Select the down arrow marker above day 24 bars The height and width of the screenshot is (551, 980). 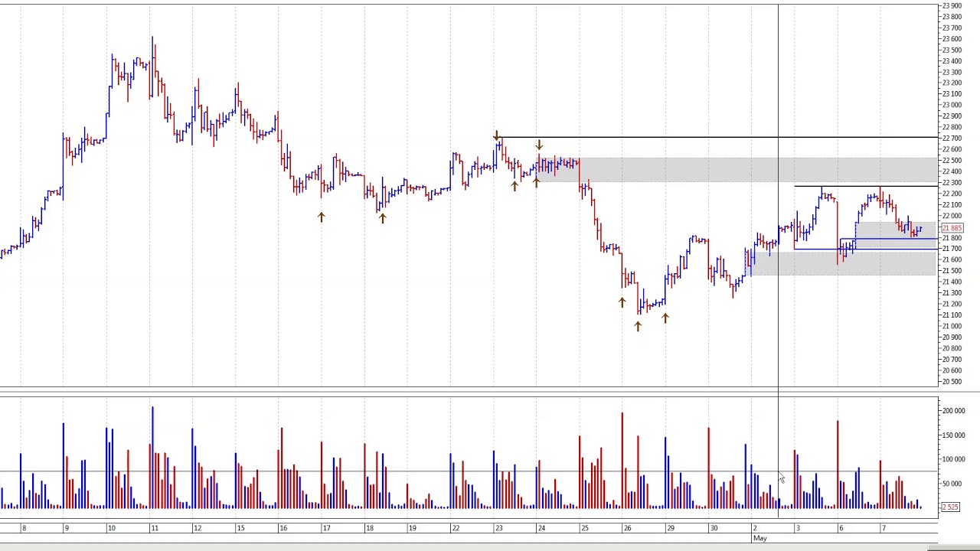tap(539, 145)
